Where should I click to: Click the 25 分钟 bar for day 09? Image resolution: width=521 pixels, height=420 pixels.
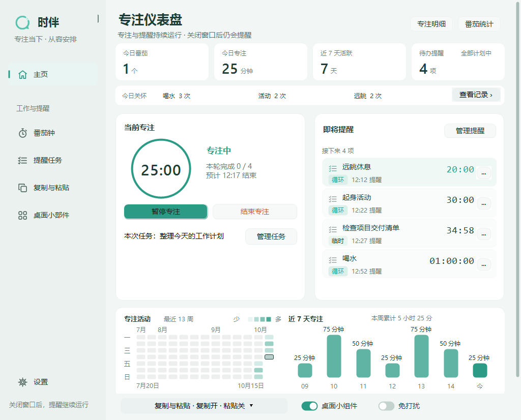click(x=305, y=371)
